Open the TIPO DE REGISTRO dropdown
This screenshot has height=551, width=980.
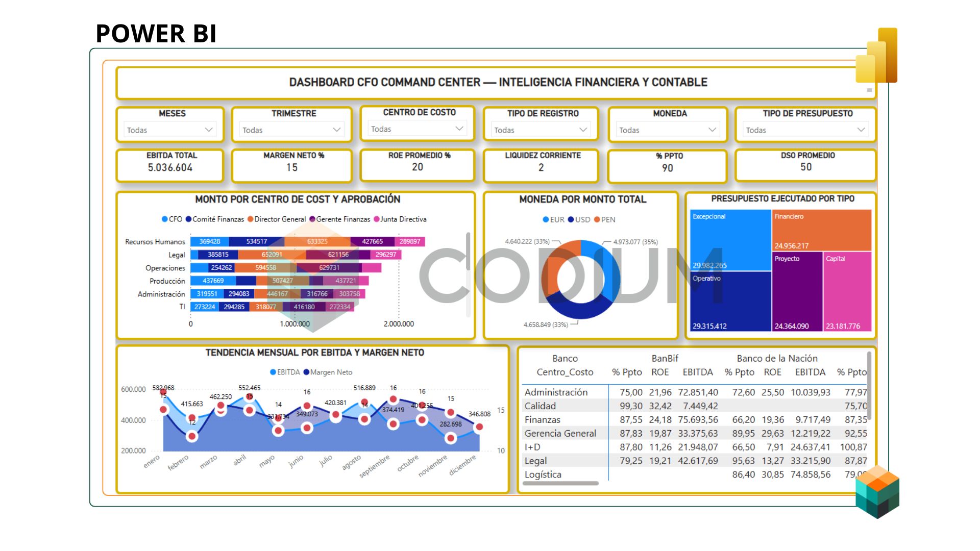[541, 130]
